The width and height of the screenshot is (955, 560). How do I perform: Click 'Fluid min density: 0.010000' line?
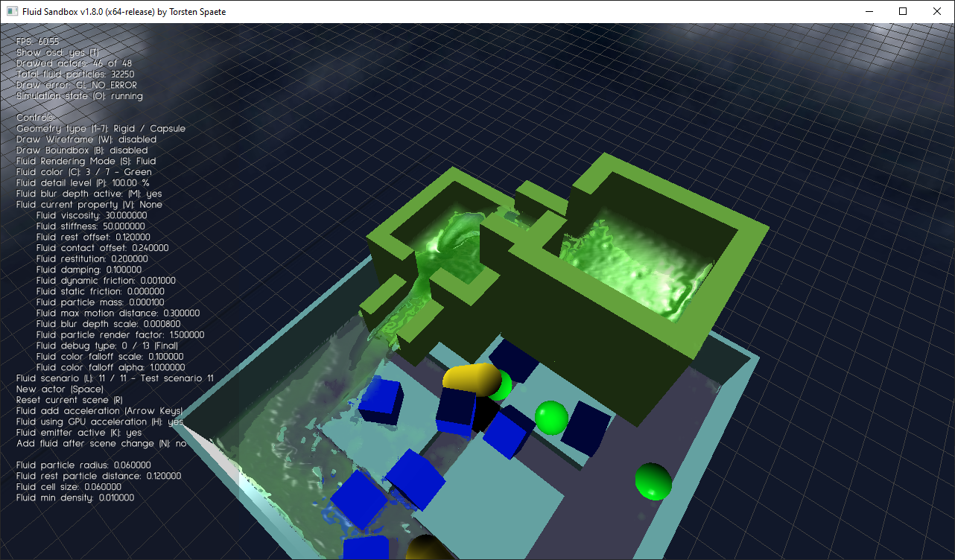point(75,497)
